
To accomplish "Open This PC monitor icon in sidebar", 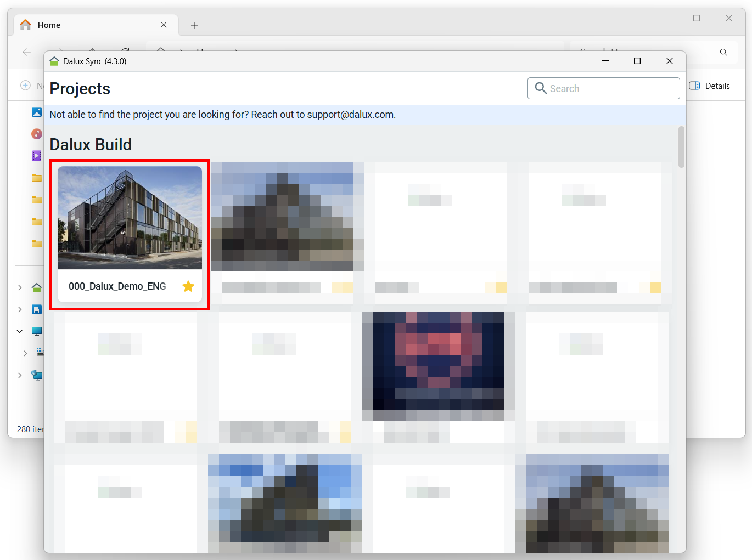I will coord(37,331).
